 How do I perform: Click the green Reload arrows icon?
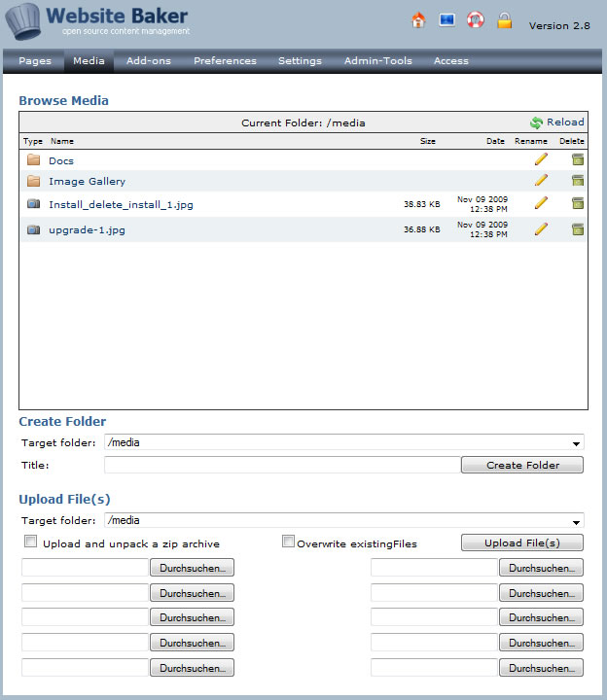[x=536, y=122]
